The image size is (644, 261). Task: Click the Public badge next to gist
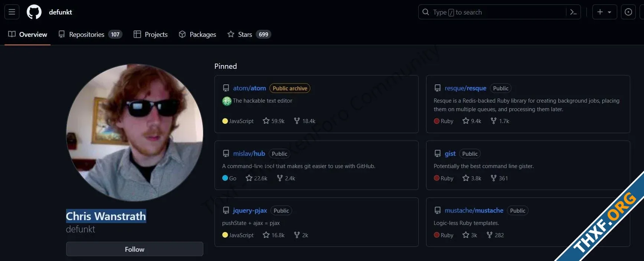click(x=470, y=154)
